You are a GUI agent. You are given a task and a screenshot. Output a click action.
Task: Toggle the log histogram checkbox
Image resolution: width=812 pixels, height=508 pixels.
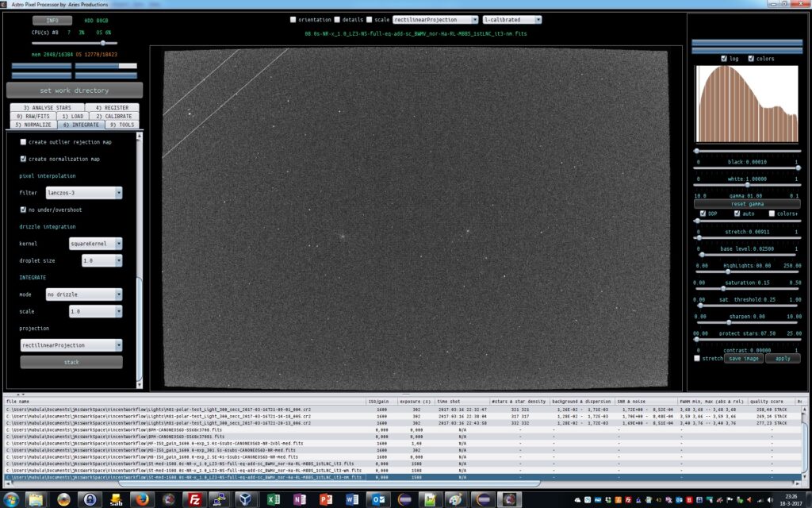tap(724, 59)
